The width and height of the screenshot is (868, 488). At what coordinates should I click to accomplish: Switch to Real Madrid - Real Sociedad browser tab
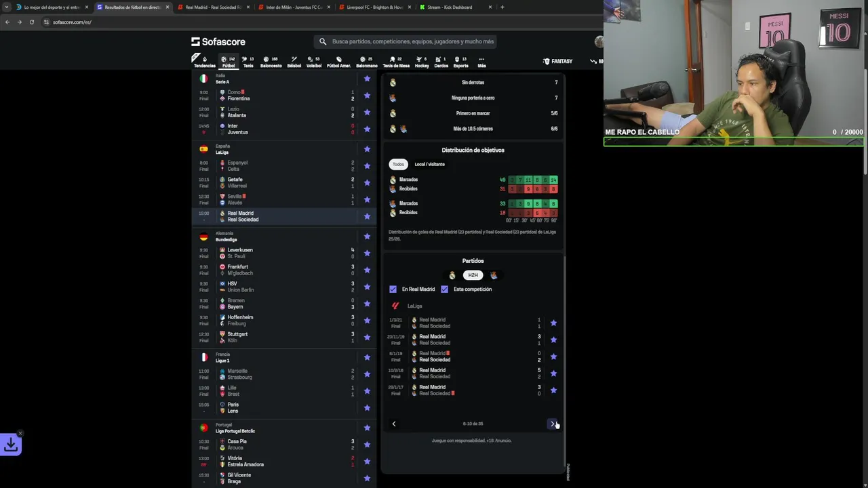[213, 7]
